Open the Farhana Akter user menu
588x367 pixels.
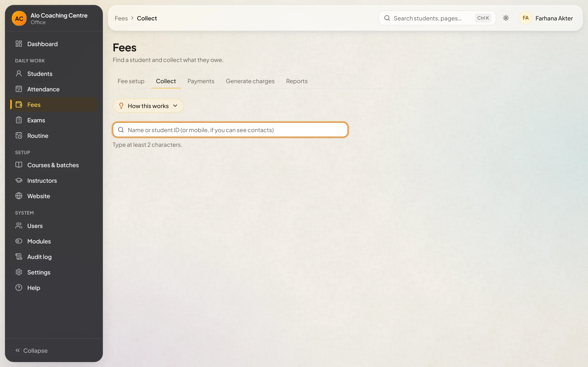pos(546,18)
